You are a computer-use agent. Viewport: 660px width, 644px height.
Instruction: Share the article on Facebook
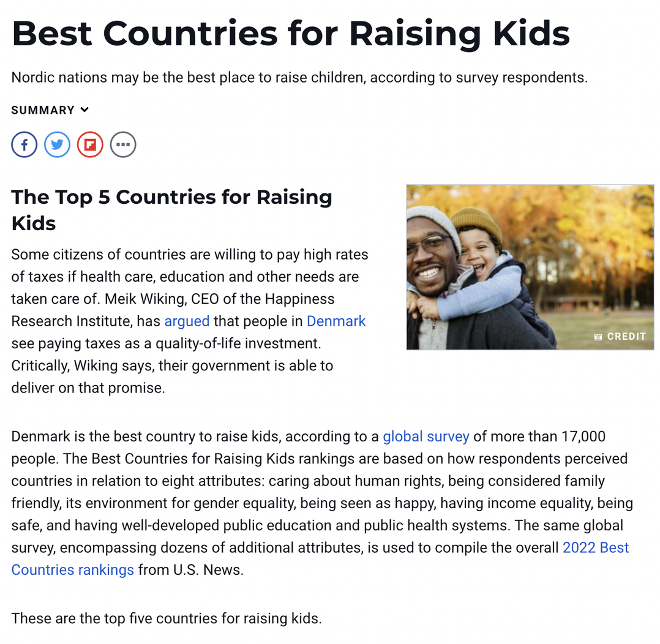(x=24, y=145)
